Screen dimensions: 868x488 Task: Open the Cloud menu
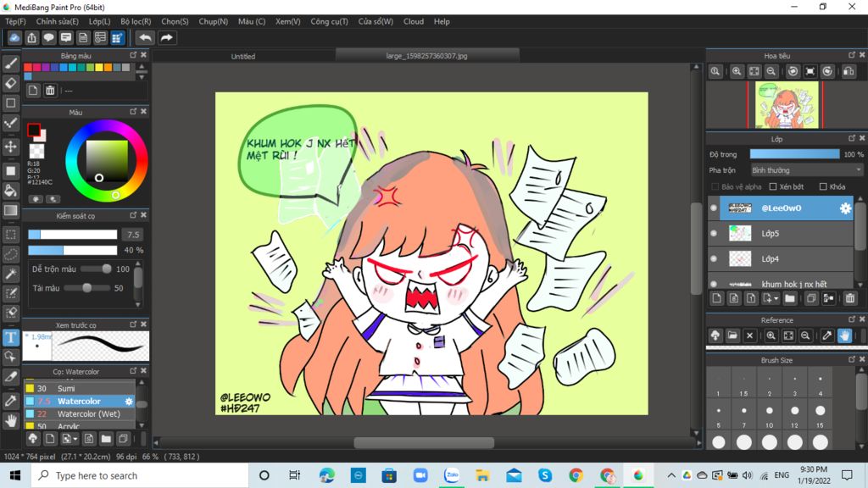(414, 21)
